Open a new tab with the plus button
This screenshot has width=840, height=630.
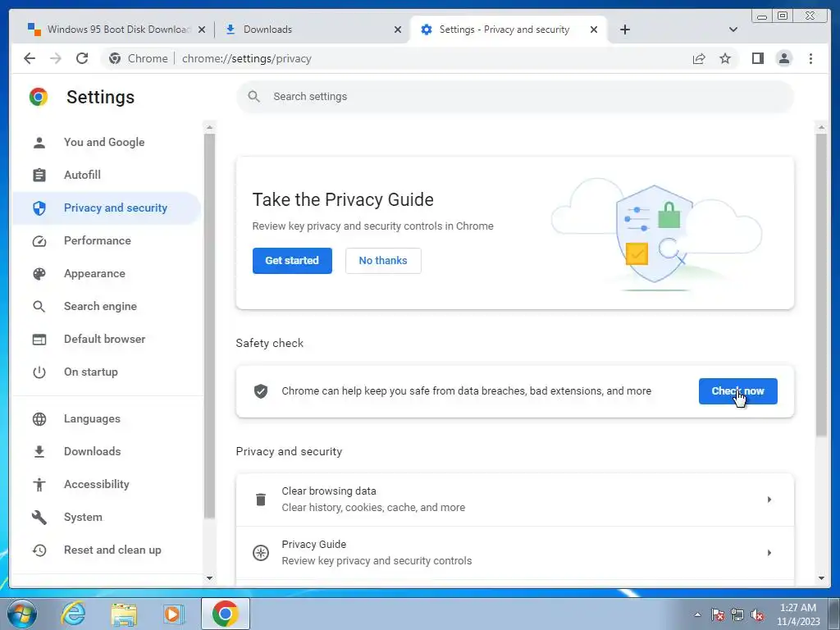click(624, 30)
